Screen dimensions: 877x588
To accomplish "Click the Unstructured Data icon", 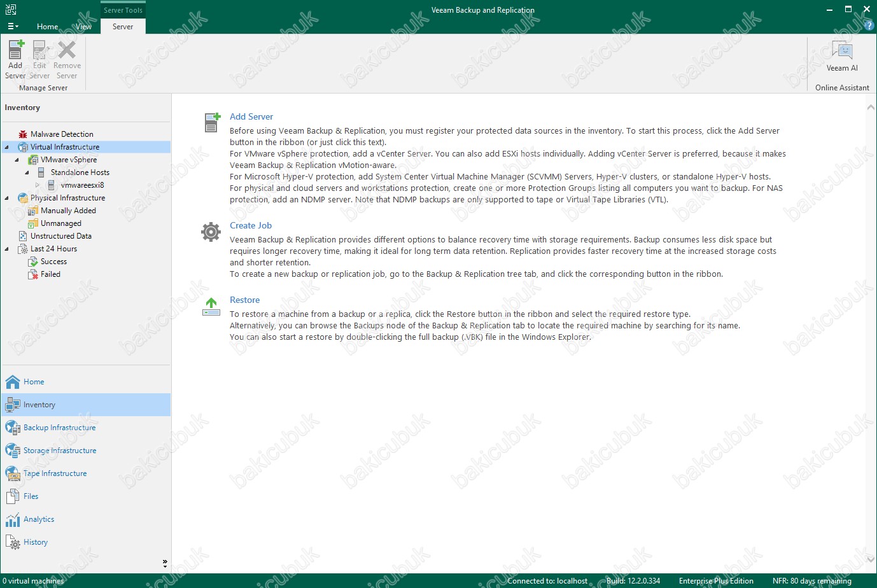I will click(23, 236).
